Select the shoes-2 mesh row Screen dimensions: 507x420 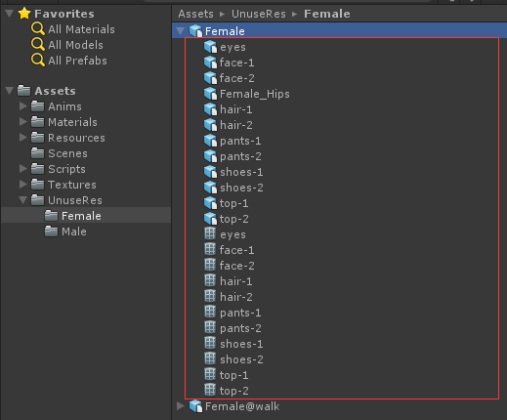click(341, 359)
